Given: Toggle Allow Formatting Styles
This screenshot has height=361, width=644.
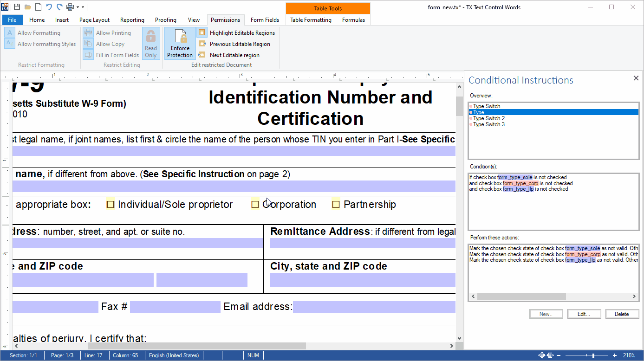Looking at the screenshot, I should tap(40, 44).
